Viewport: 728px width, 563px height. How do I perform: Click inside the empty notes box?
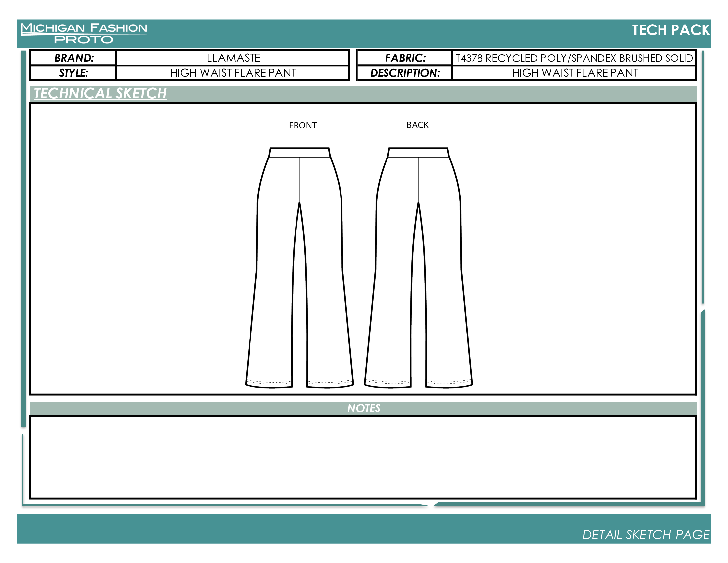(x=363, y=457)
